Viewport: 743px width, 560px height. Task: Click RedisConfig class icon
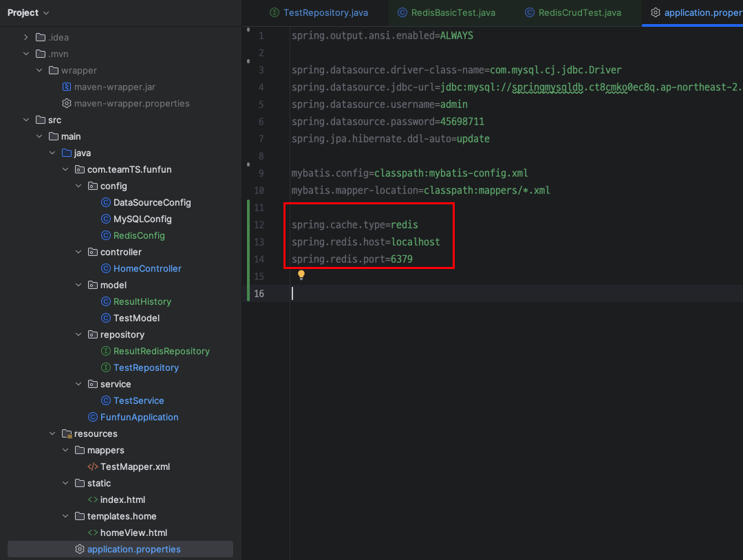pyautogui.click(x=106, y=235)
